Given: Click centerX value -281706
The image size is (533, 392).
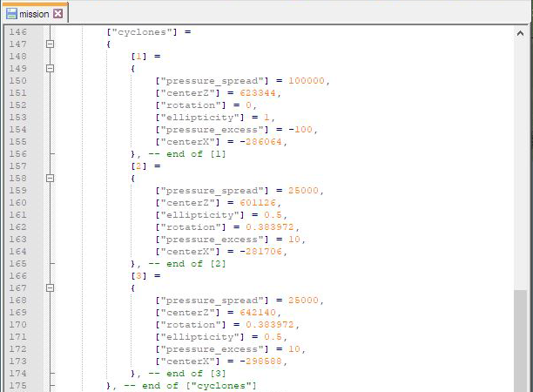Looking at the screenshot, I should pos(260,252).
